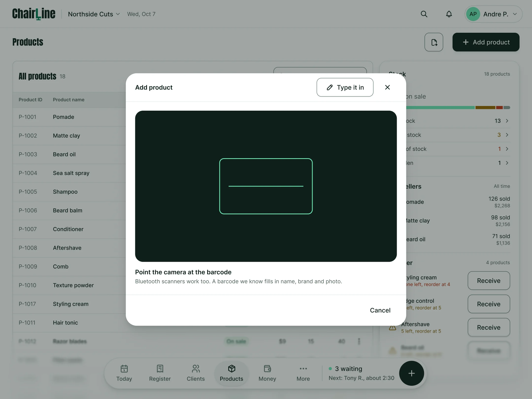
Task: Expand the stock row showing 13
Action: (458, 121)
